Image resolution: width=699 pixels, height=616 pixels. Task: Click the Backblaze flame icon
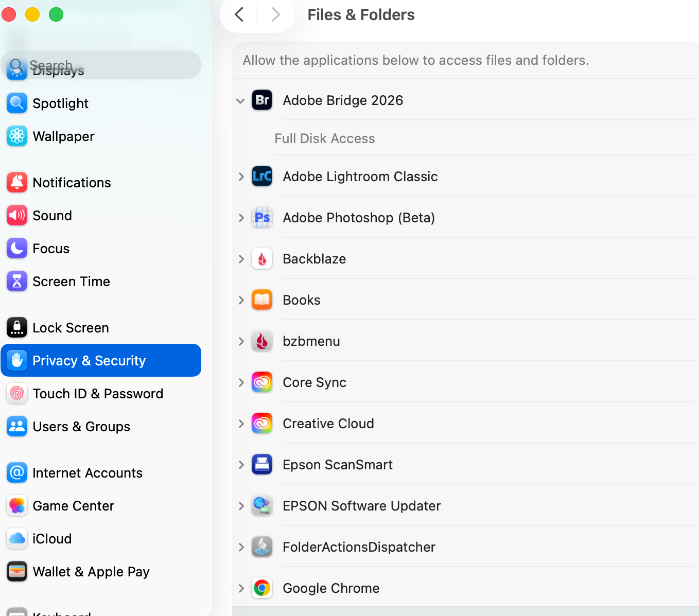tap(262, 259)
